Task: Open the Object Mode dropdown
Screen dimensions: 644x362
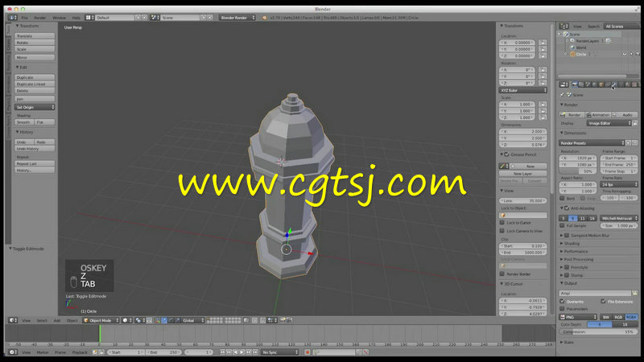Action: (101, 320)
